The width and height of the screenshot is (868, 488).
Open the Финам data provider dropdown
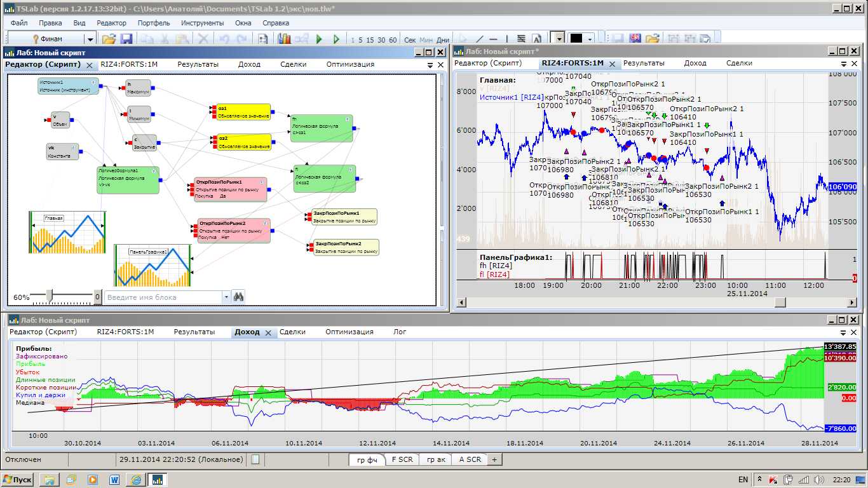pos(90,39)
